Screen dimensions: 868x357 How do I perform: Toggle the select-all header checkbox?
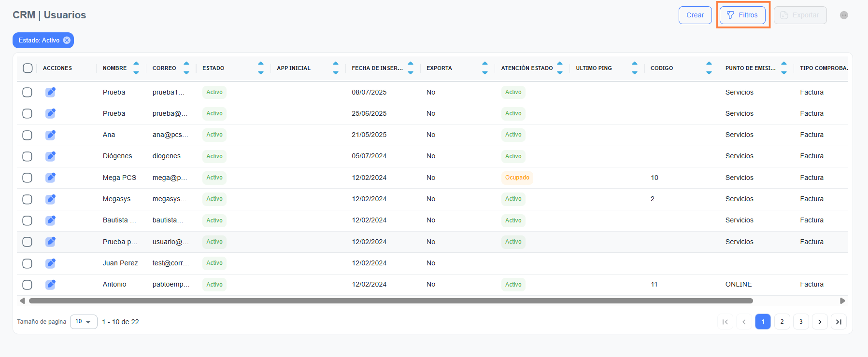coord(28,68)
